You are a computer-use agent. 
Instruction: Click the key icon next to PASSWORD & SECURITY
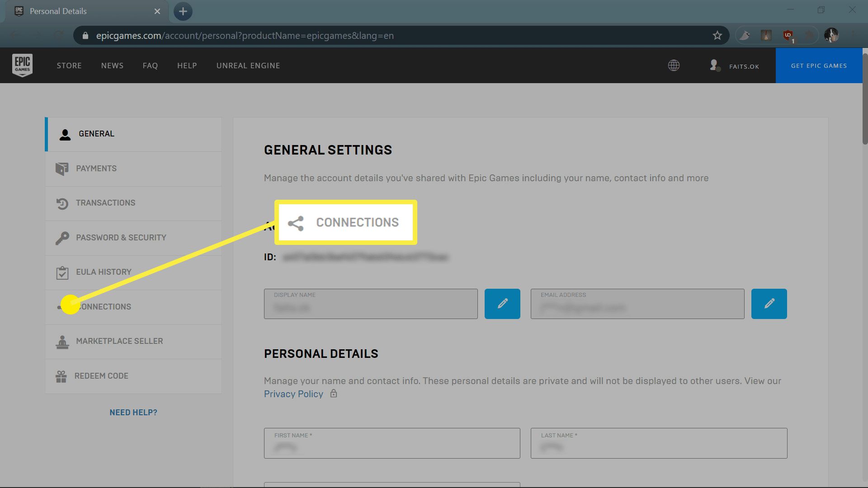click(x=62, y=238)
